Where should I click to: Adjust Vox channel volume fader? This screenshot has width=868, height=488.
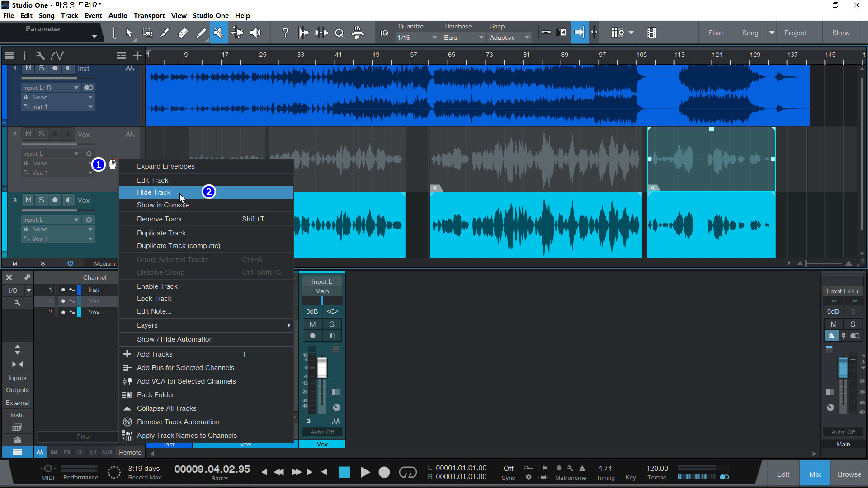coord(322,368)
